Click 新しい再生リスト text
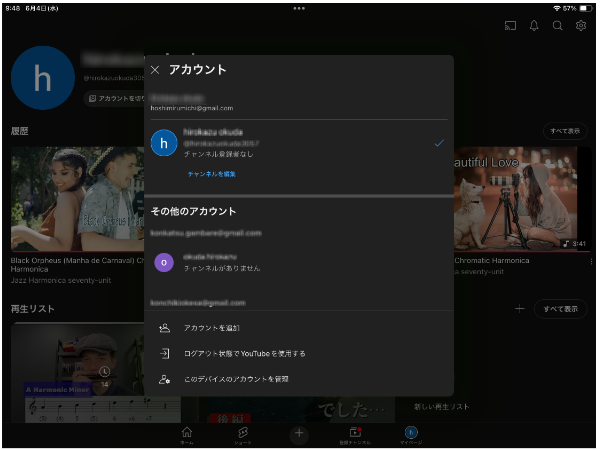This screenshot has width=600, height=450. pyautogui.click(x=442, y=407)
